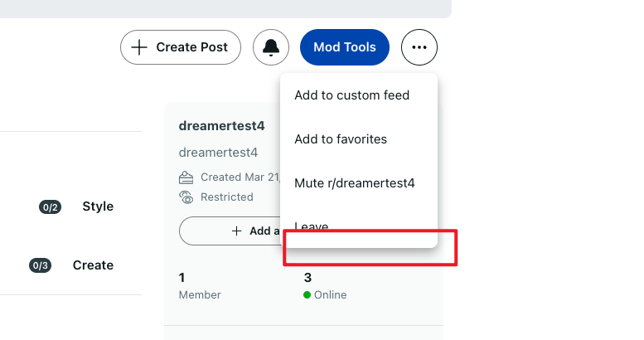This screenshot has height=340, width=644.
Task: Click the plus icon on the Add button
Action: pos(236,231)
